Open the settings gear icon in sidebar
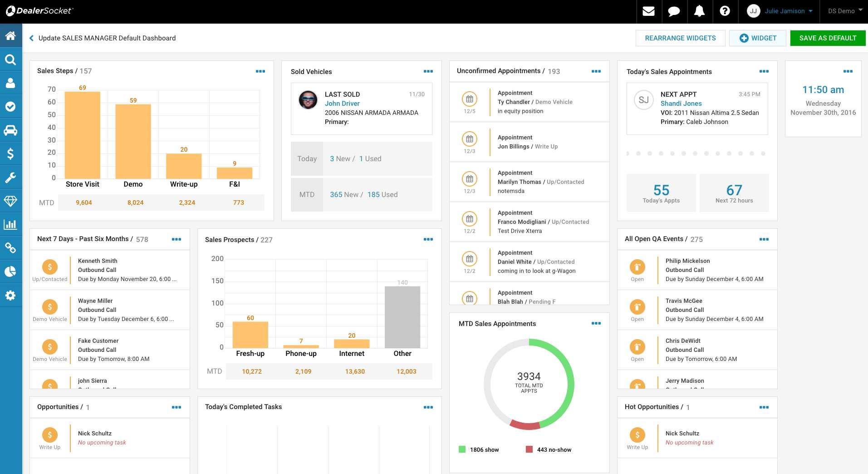868x474 pixels. click(11, 296)
